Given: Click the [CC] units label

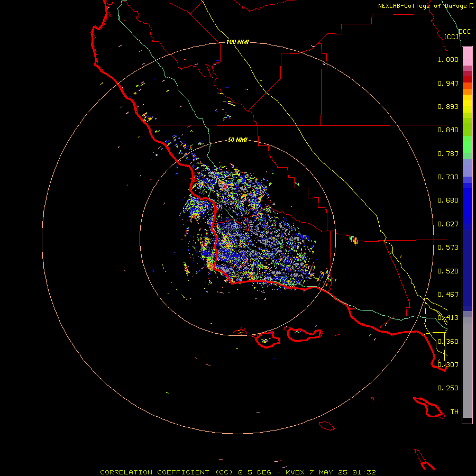Looking at the screenshot, I should (x=452, y=36).
